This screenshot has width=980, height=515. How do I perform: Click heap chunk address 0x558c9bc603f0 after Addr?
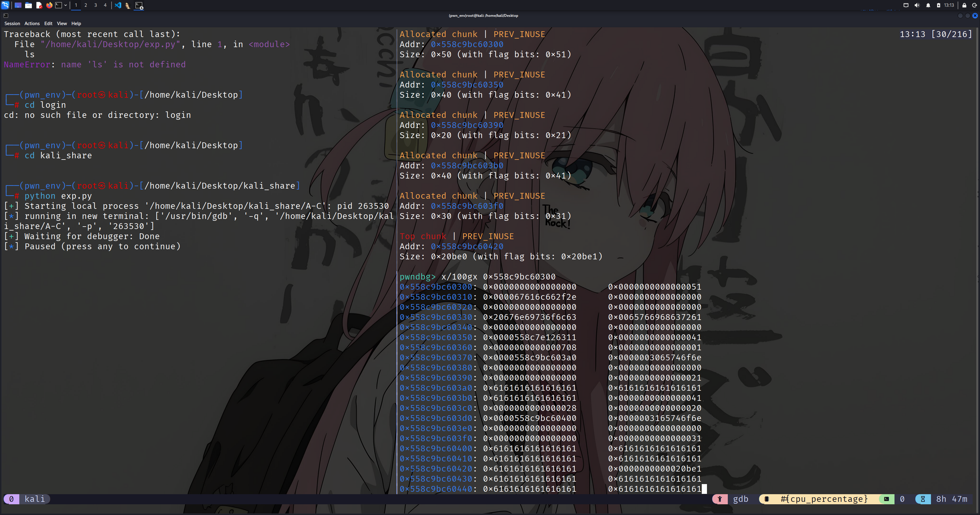click(x=467, y=206)
